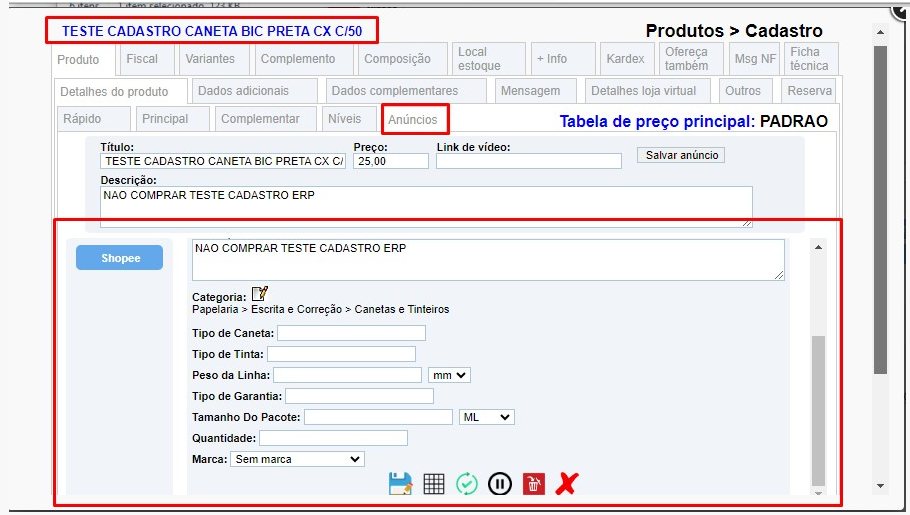This screenshot has height=515, width=910.
Task: Switch to the Rápido subtab
Action: [94, 119]
